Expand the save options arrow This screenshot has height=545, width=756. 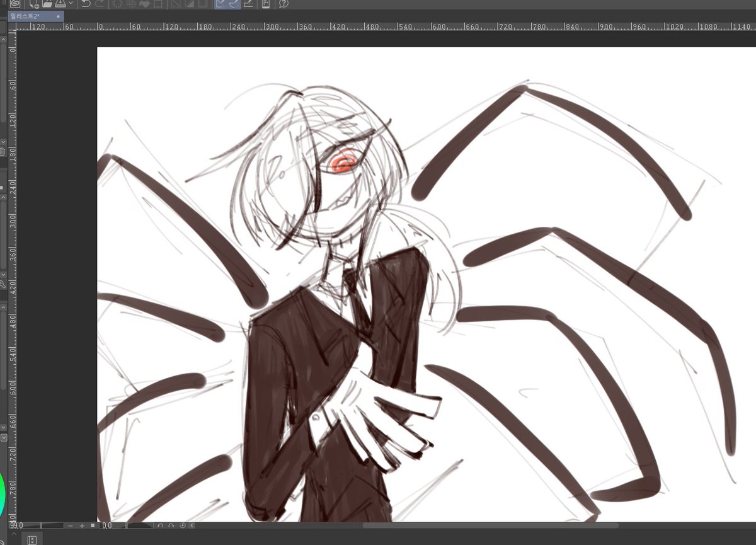tap(71, 4)
